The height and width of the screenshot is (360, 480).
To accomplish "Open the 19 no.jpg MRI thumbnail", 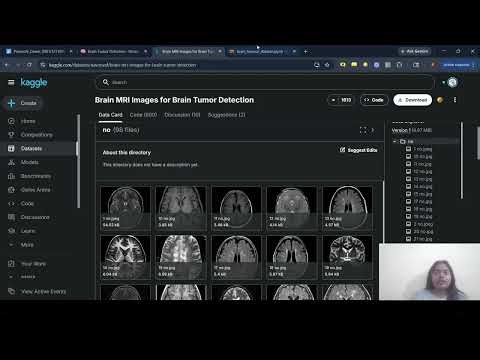I will coord(347,257).
